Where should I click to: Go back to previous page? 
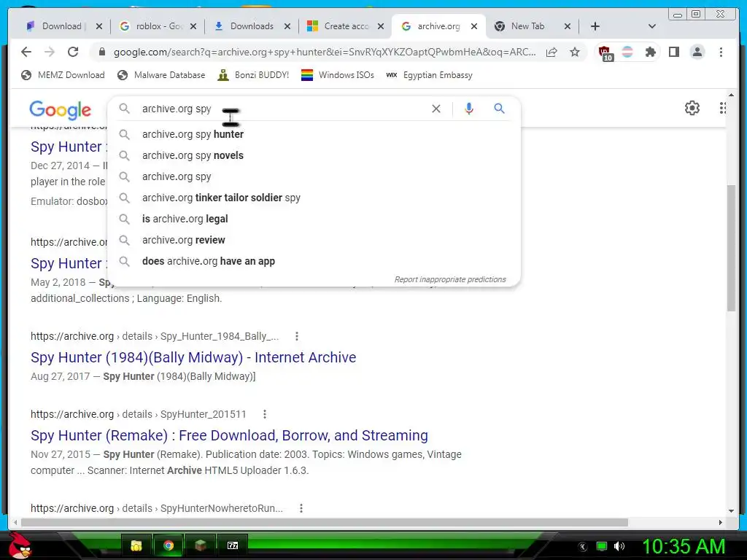[x=26, y=52]
